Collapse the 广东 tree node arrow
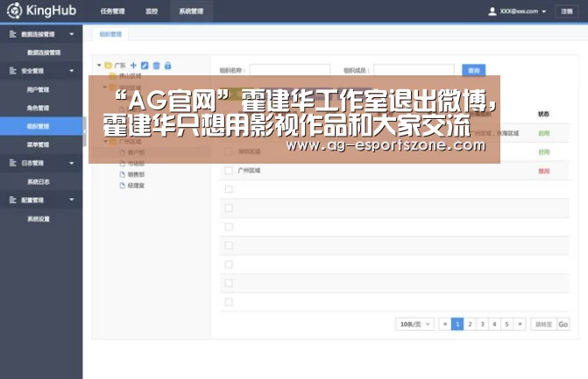The height and width of the screenshot is (379, 588). tap(99, 65)
